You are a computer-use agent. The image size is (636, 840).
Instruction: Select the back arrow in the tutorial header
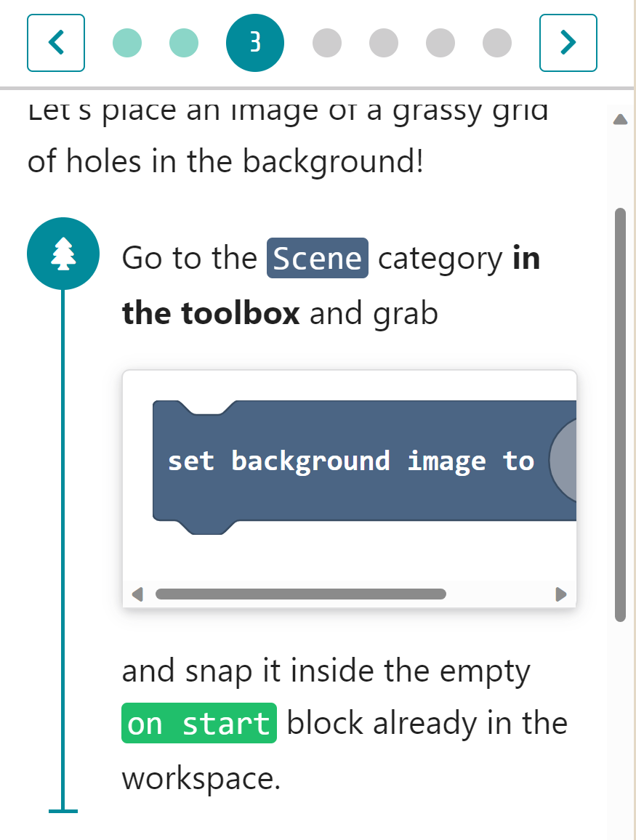56,42
